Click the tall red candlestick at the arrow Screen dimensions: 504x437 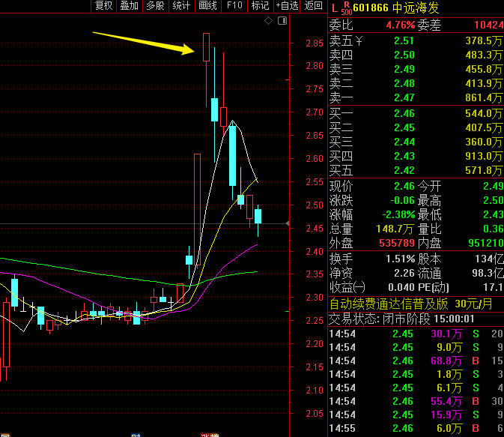205,46
